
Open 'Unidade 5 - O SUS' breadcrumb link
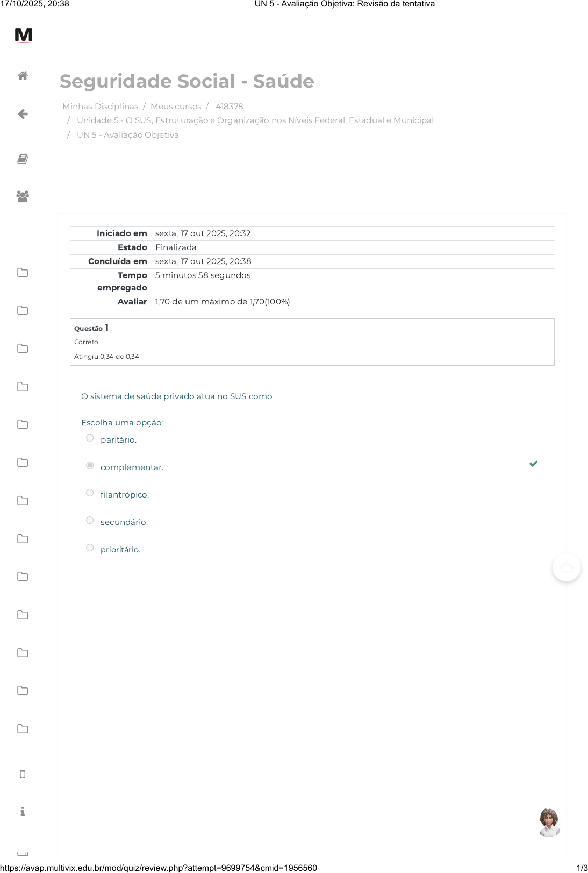coord(255,120)
